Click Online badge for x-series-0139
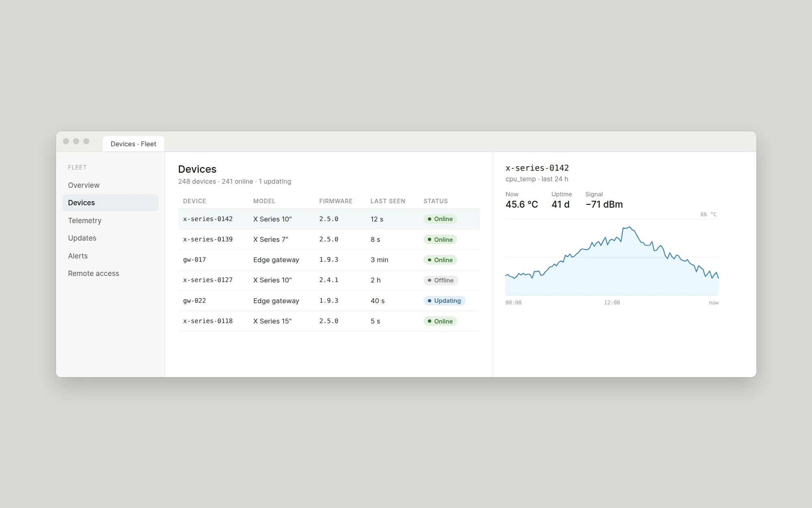The height and width of the screenshot is (508, 812). click(440, 240)
